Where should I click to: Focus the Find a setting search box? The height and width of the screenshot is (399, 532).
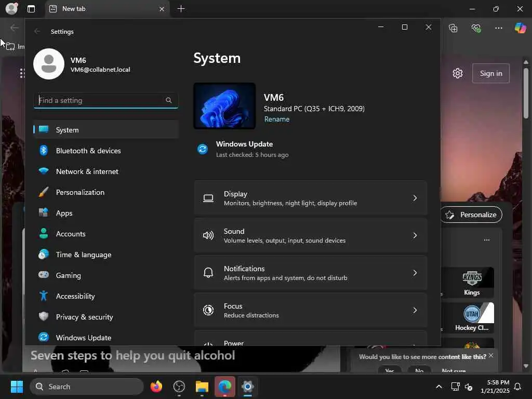click(x=106, y=100)
